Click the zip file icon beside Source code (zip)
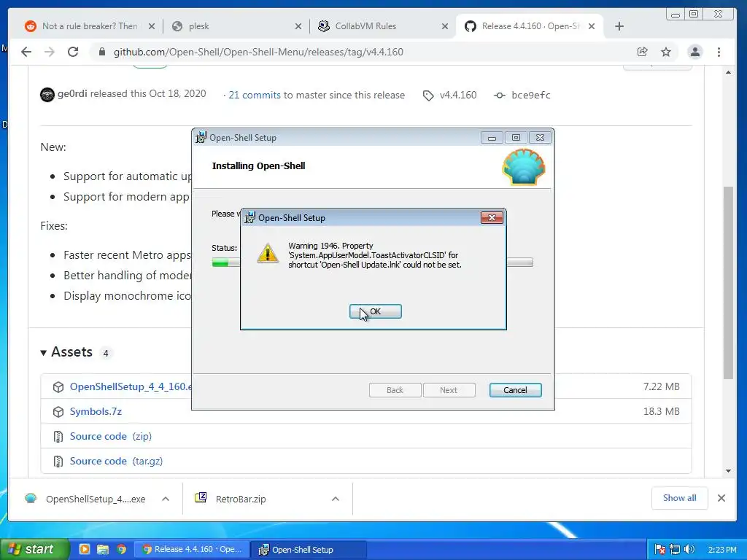The image size is (747, 560). 58,437
